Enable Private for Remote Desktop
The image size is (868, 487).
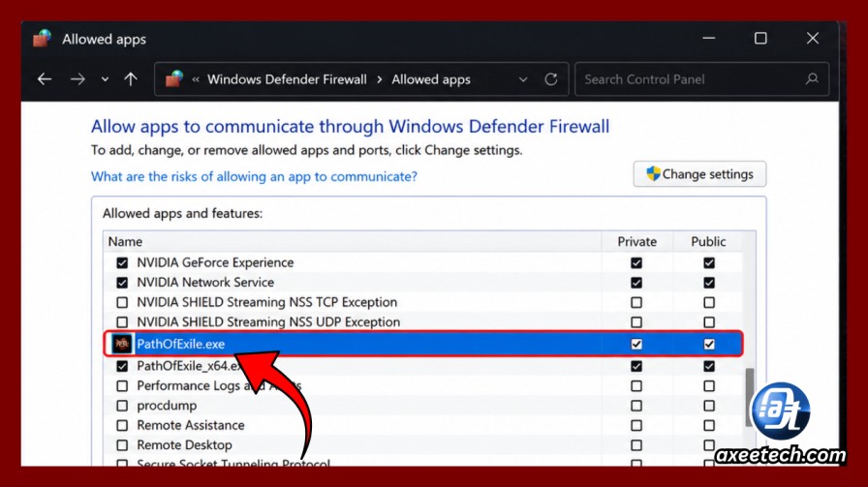[636, 445]
